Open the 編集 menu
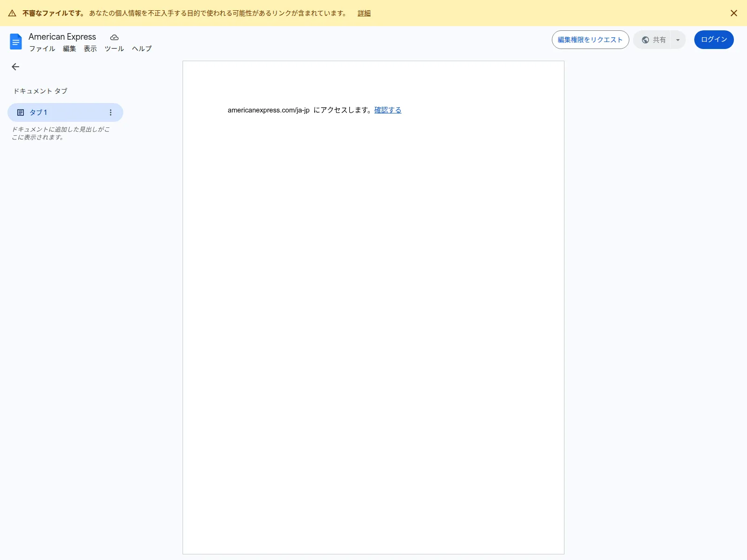This screenshot has height=560, width=747. click(69, 49)
